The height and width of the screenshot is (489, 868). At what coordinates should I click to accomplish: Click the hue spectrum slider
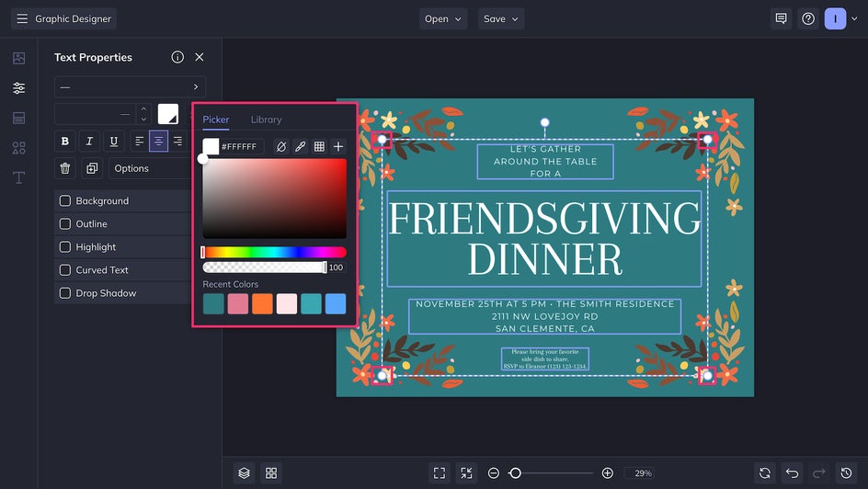coord(274,252)
